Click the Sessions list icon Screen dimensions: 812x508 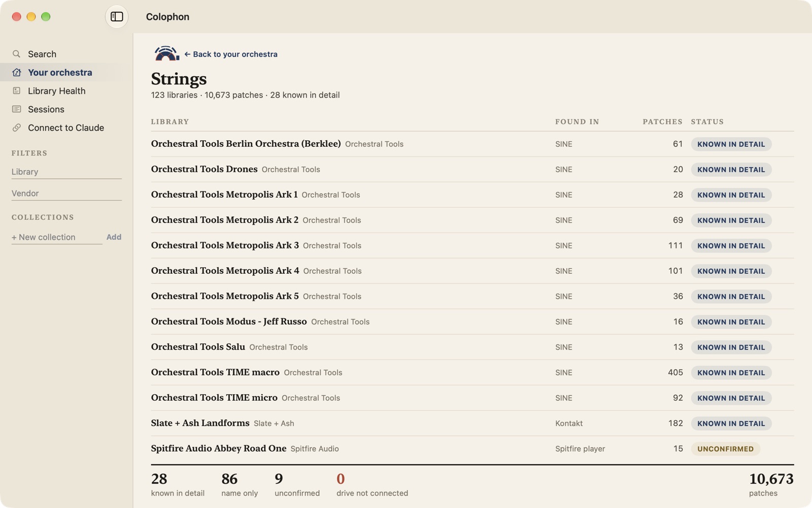pyautogui.click(x=17, y=109)
